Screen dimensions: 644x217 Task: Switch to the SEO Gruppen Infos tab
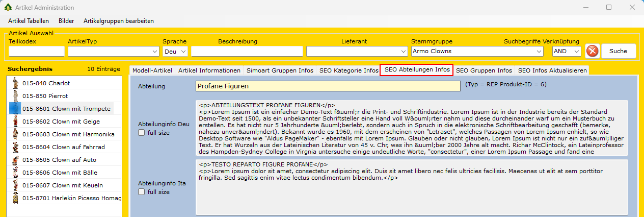coord(484,70)
